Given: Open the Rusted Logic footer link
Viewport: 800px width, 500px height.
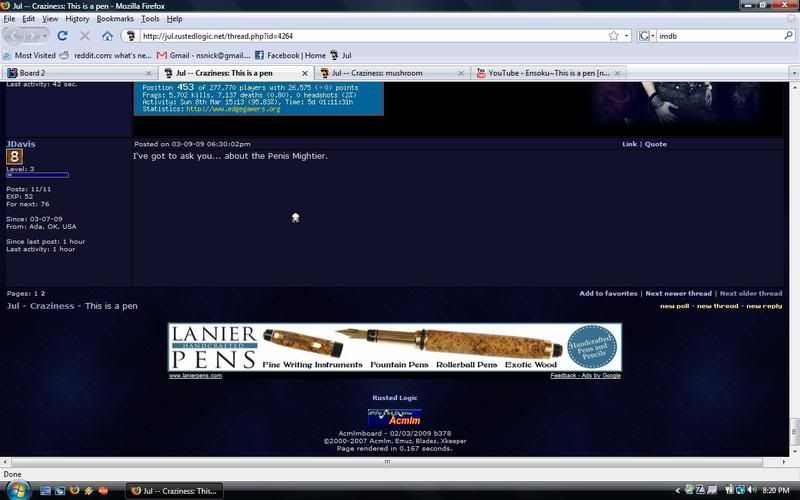Looking at the screenshot, I should (x=394, y=397).
